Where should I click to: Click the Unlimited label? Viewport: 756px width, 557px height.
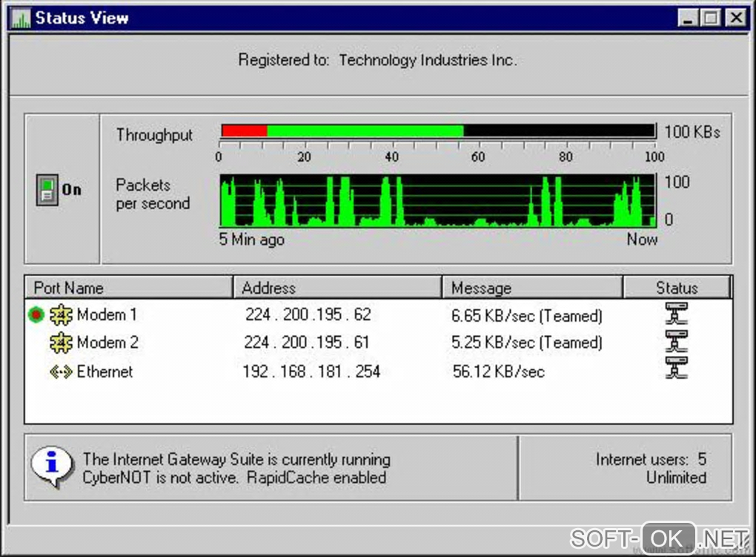coord(677,478)
